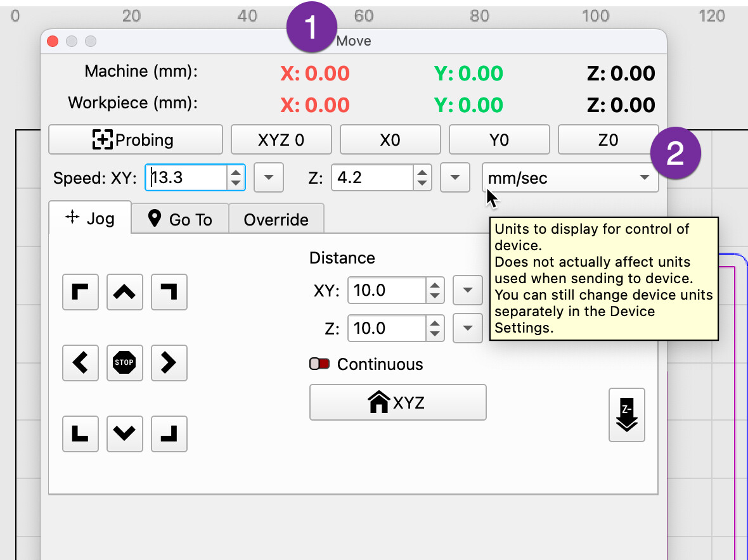Click the jog down arrow

tap(124, 434)
